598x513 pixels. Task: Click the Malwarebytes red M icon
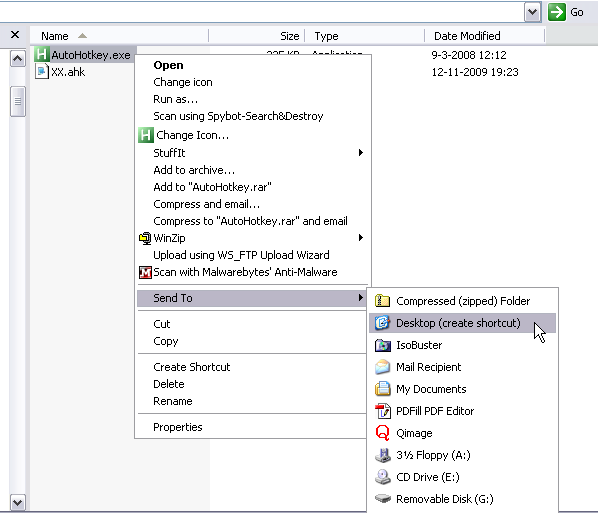[x=145, y=272]
